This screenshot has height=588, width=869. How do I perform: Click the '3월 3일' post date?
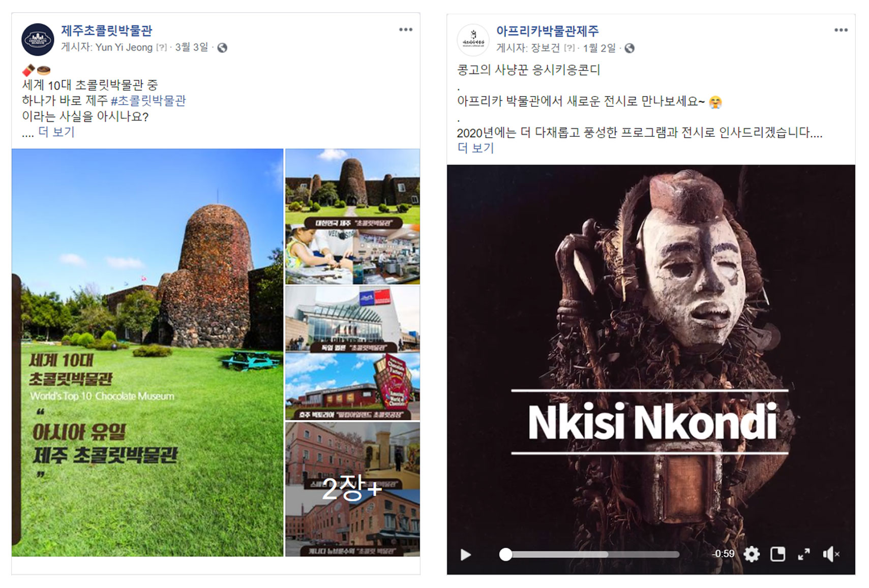[192, 47]
